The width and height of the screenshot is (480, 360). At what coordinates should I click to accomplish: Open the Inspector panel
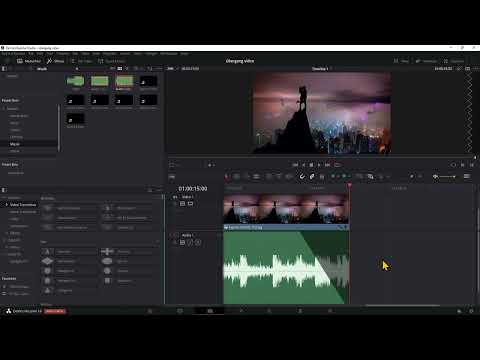click(x=454, y=61)
